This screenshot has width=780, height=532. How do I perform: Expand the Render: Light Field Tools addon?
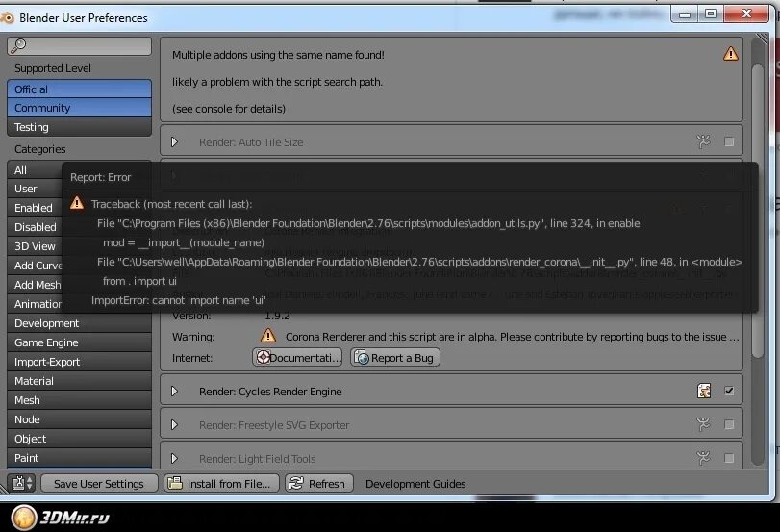pyautogui.click(x=175, y=458)
